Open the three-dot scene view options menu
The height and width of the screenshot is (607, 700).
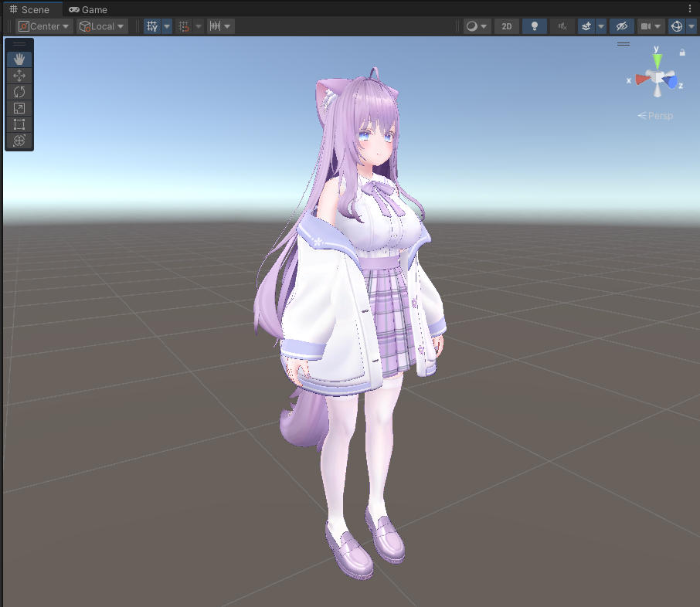coord(690,8)
